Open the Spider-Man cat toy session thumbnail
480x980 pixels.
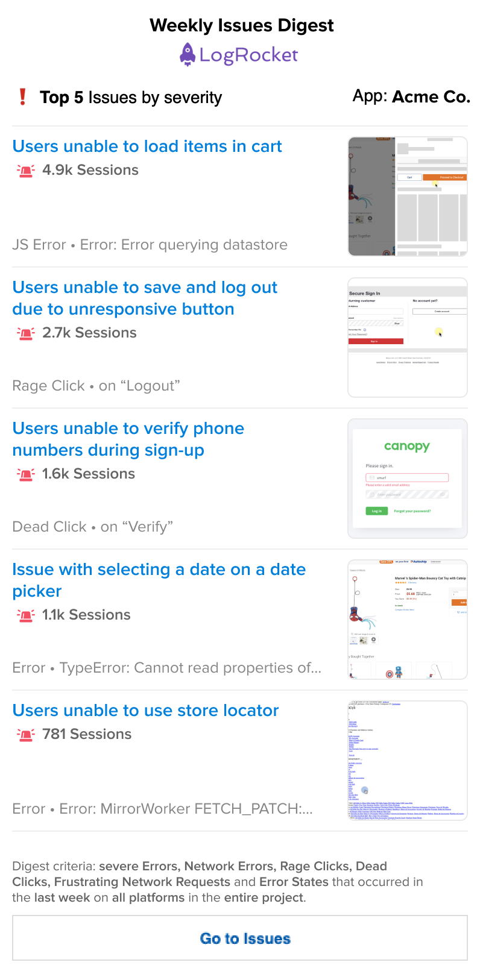[408, 620]
